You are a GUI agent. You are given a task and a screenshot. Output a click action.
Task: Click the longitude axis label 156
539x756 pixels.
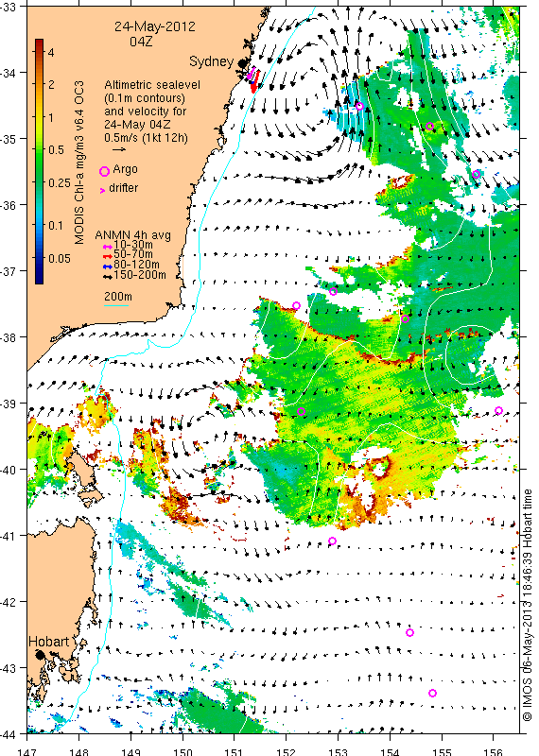pyautogui.click(x=494, y=751)
